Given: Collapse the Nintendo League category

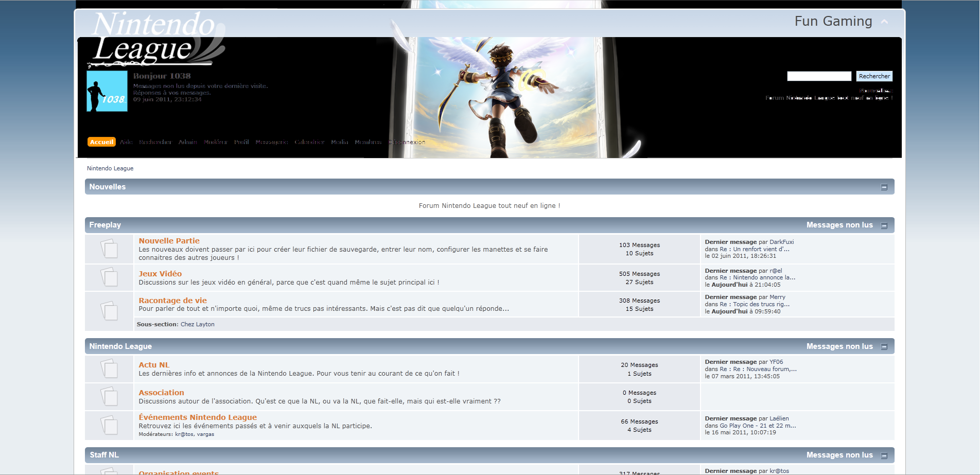Looking at the screenshot, I should [x=884, y=347].
